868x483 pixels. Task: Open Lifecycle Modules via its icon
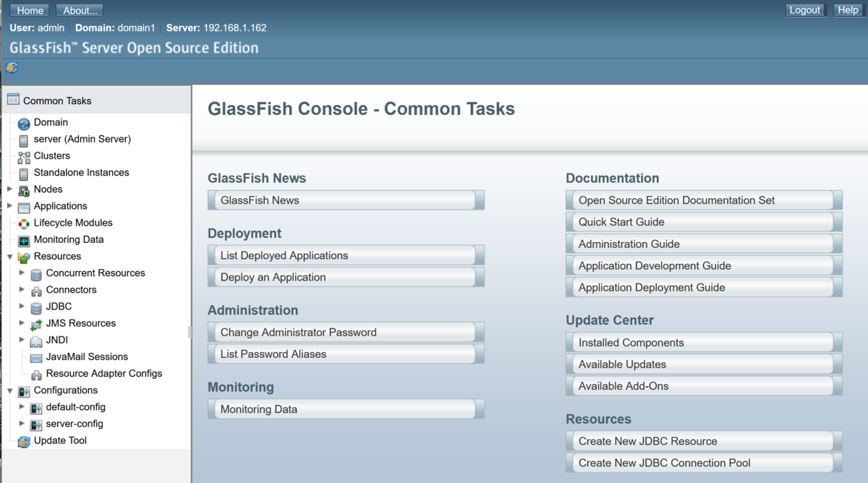23,223
